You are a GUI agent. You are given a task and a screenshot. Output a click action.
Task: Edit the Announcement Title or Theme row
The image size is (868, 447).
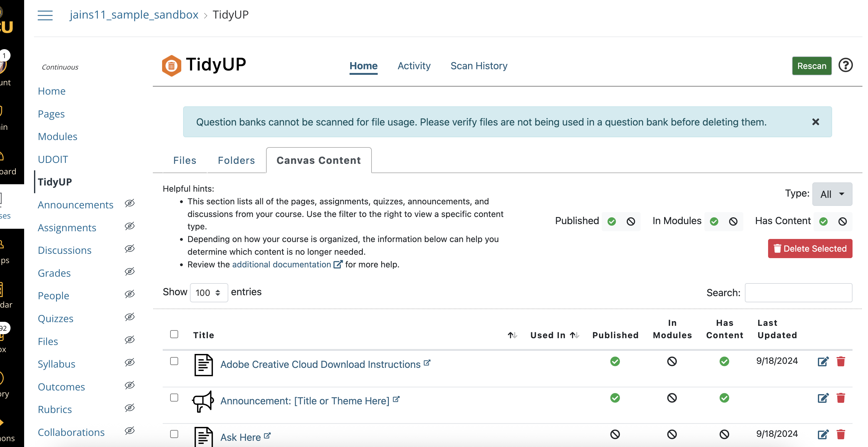pyautogui.click(x=823, y=398)
